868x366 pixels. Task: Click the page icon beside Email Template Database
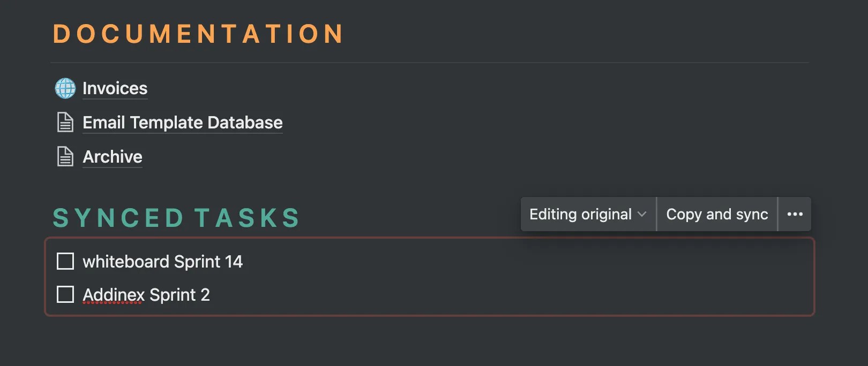click(x=65, y=123)
